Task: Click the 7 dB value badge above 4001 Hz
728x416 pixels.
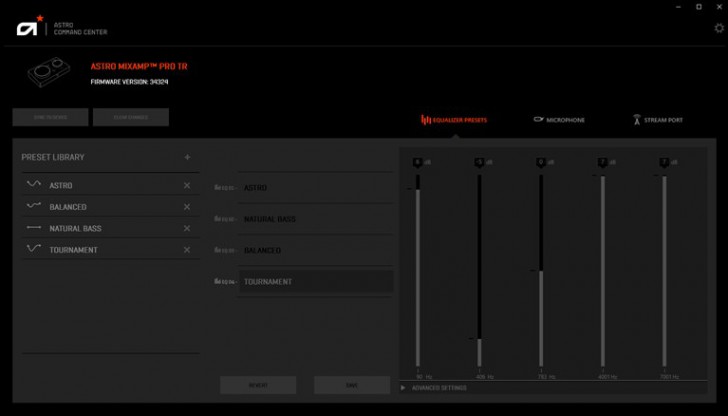Action: click(603, 162)
